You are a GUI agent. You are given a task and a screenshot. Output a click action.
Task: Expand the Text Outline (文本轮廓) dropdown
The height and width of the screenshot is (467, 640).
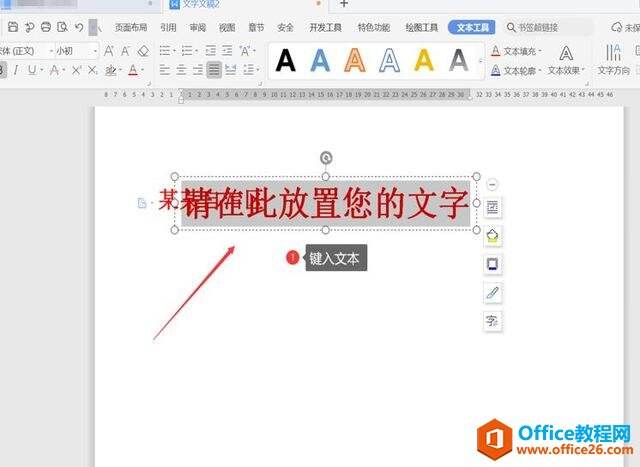coord(540,71)
